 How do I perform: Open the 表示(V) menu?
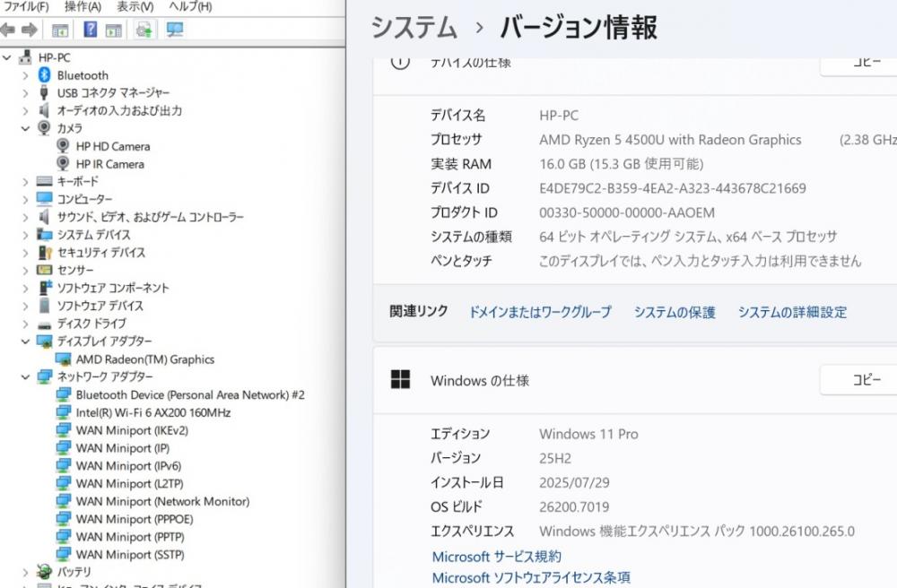tap(135, 7)
